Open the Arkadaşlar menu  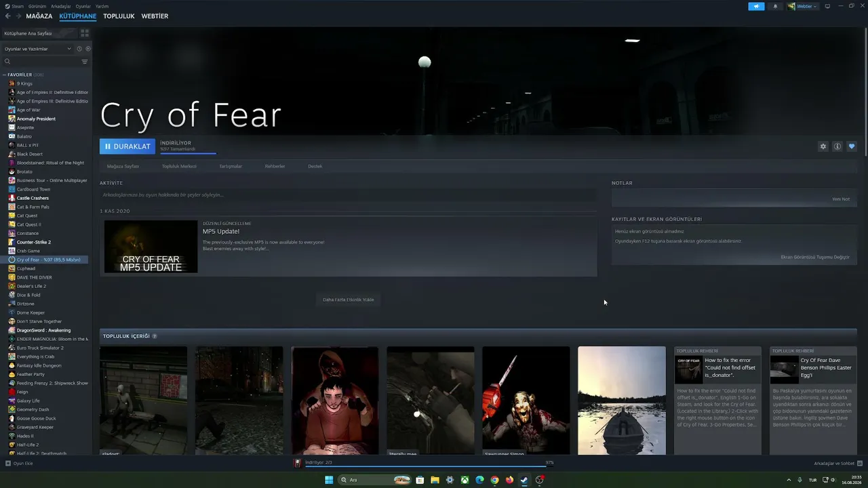(x=61, y=6)
